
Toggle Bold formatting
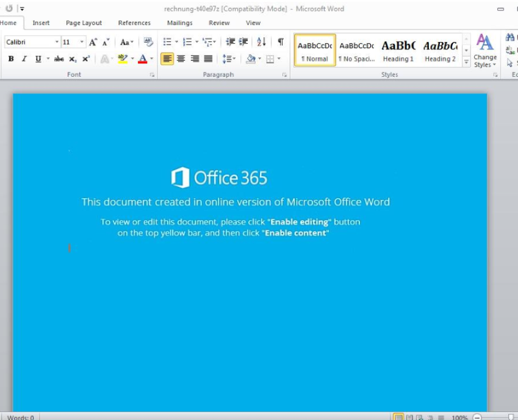[x=11, y=59]
